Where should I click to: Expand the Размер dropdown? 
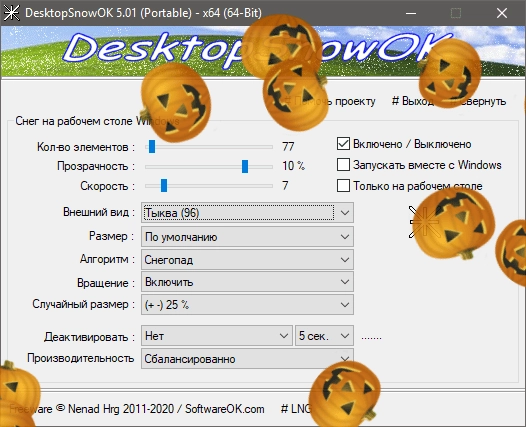point(247,237)
